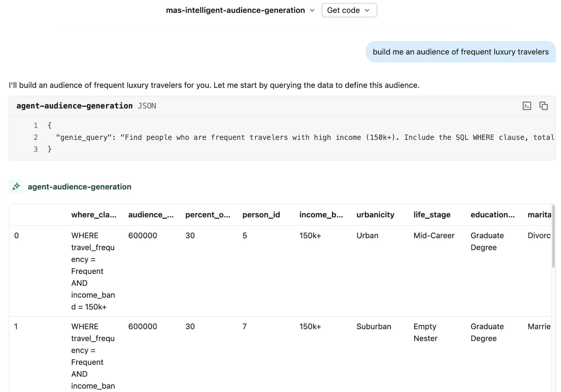Screen dimensions: 561x392
Task: Click the life_stage column header
Action: point(432,215)
